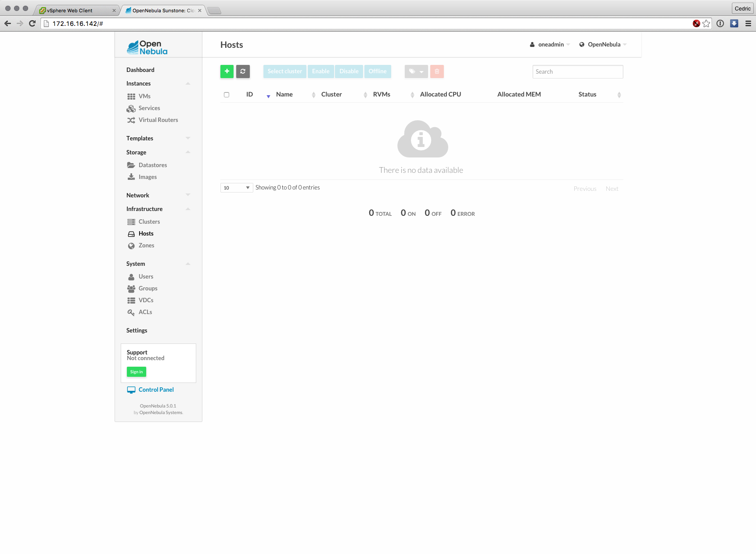Click the red trash delete icon

[437, 71]
